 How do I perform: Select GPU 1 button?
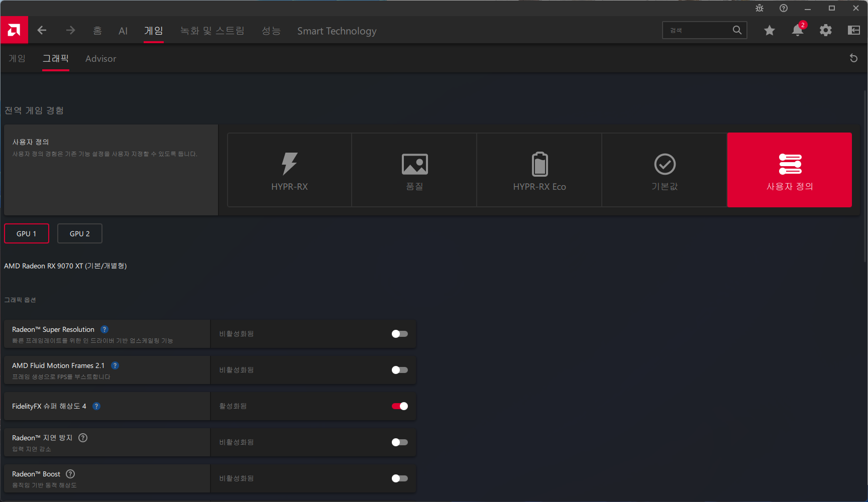coord(27,233)
